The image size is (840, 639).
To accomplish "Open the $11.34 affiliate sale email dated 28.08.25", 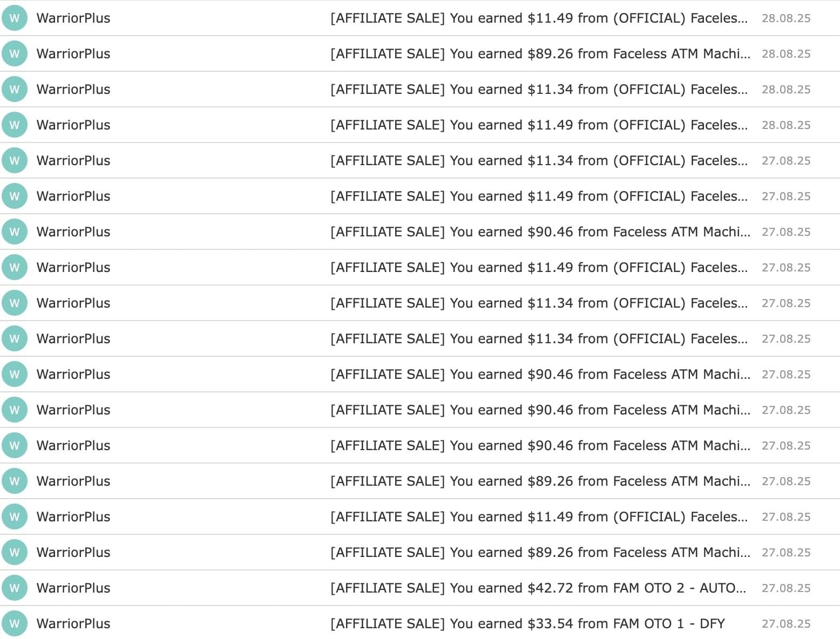I will pos(539,89).
